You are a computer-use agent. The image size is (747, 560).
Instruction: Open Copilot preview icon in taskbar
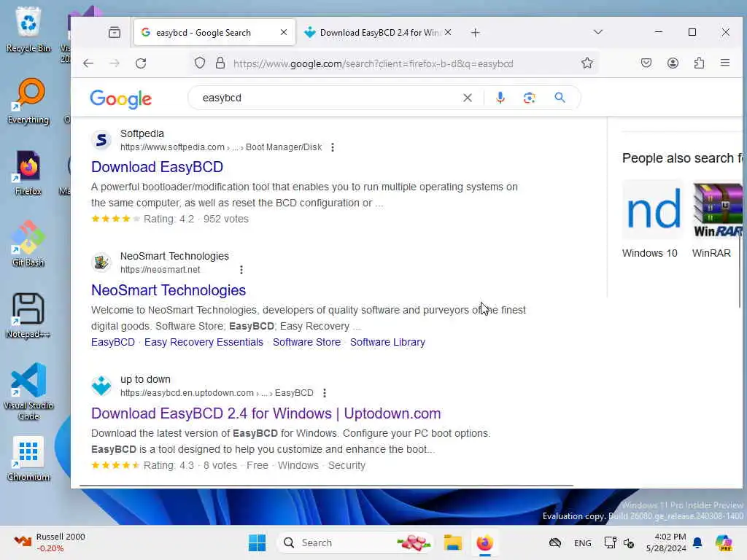(x=724, y=542)
